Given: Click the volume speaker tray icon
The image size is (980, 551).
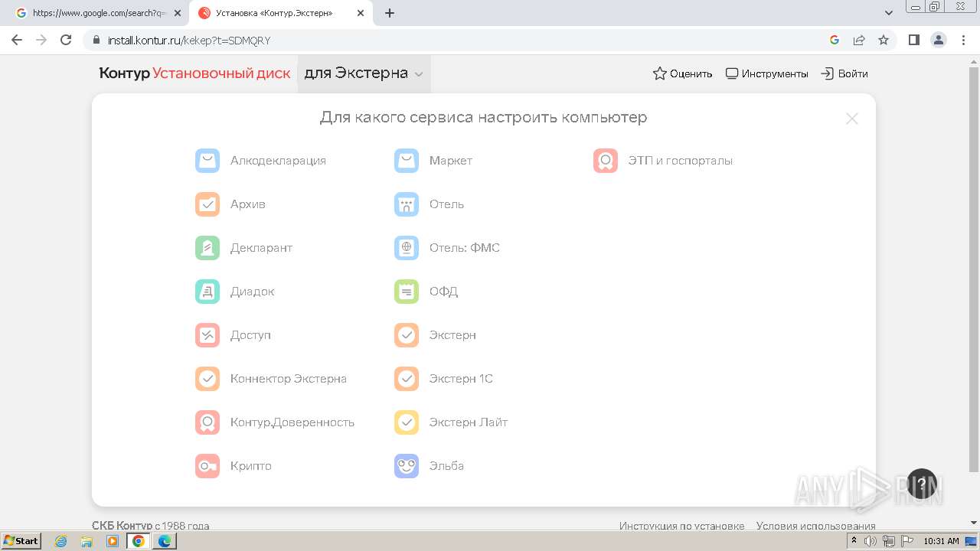Looking at the screenshot, I should coord(871,541).
